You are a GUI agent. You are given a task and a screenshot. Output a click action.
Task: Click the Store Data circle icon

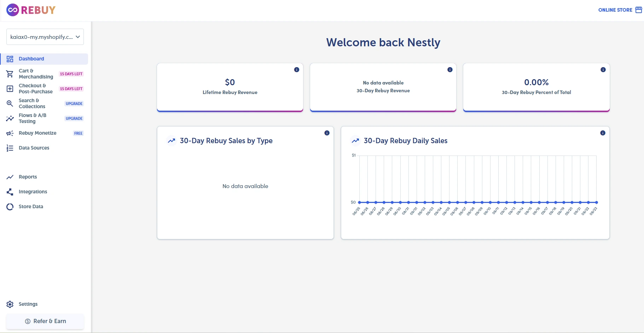click(x=10, y=207)
